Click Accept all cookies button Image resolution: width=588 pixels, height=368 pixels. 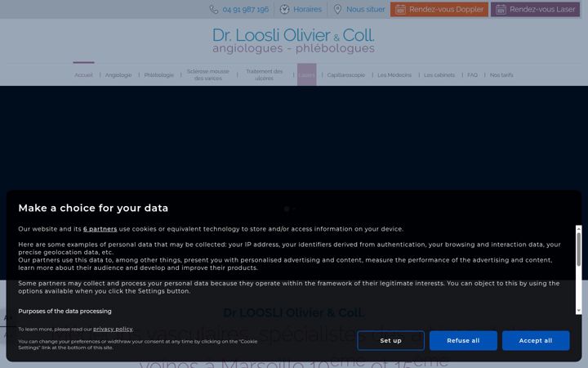(536, 340)
